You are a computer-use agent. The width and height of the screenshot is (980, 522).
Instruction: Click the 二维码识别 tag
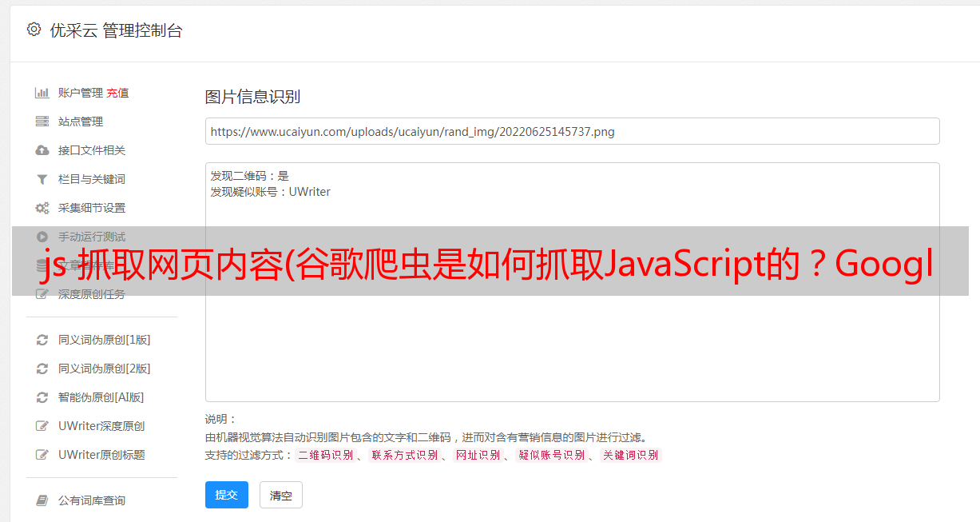click(326, 455)
